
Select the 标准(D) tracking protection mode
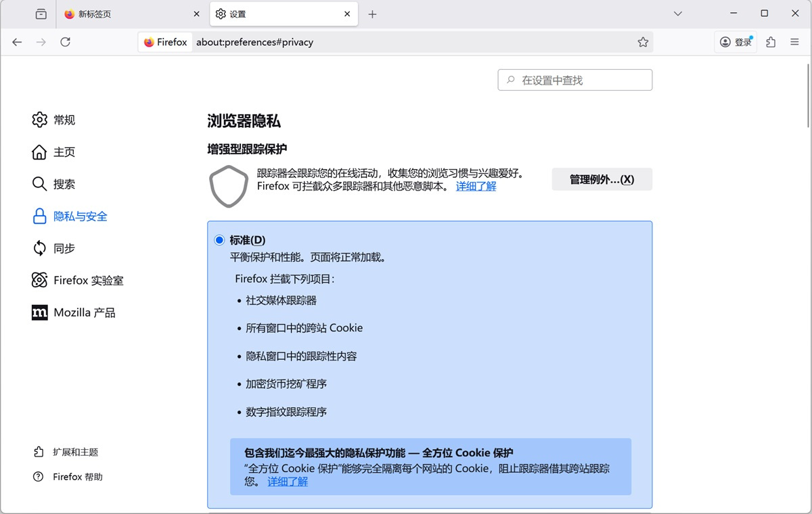coord(219,239)
